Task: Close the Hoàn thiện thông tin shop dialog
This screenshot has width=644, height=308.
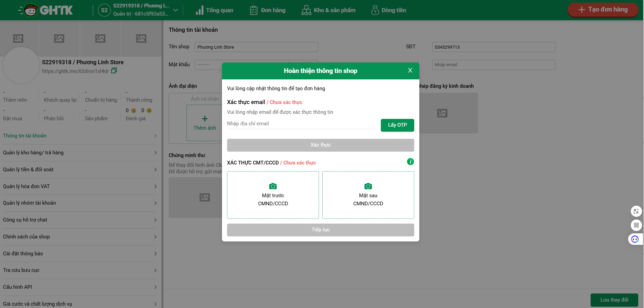Action: click(410, 71)
